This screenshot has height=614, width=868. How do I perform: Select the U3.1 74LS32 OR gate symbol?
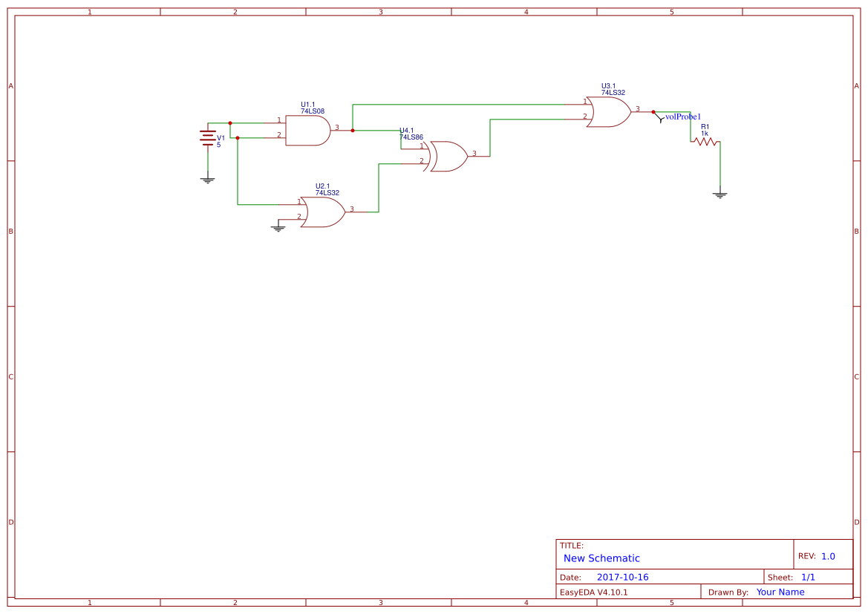coord(609,112)
